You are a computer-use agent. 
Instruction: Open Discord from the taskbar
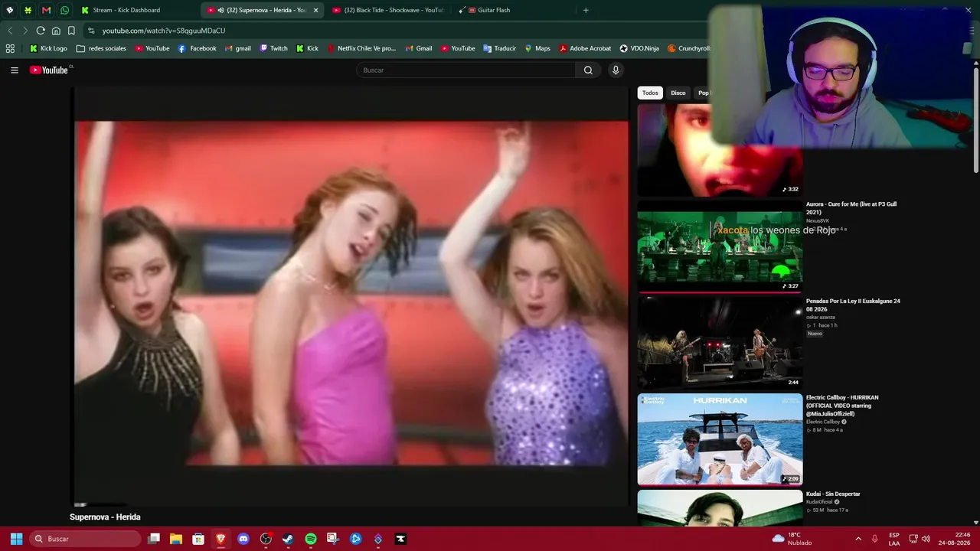click(x=243, y=539)
